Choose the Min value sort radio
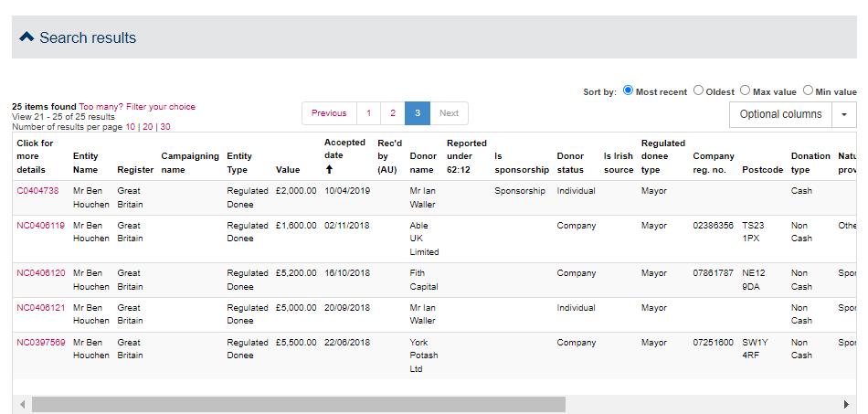The width and height of the screenshot is (868, 414). (x=808, y=90)
